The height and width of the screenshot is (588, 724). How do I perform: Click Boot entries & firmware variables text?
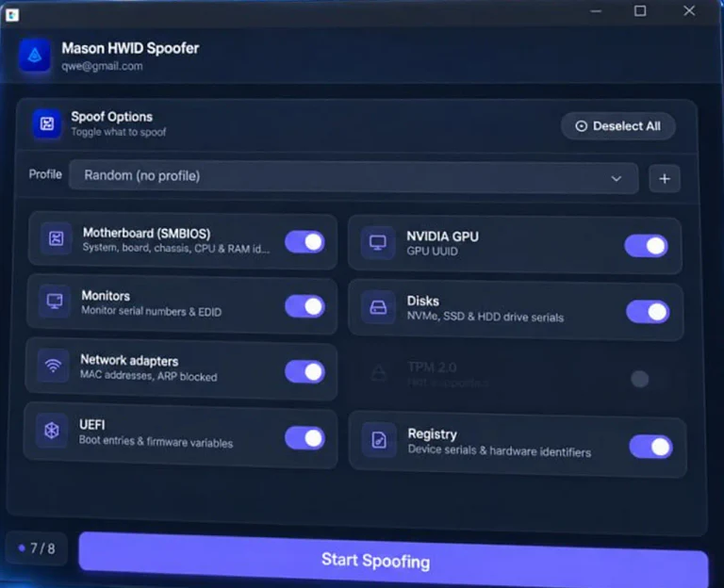[156, 442]
